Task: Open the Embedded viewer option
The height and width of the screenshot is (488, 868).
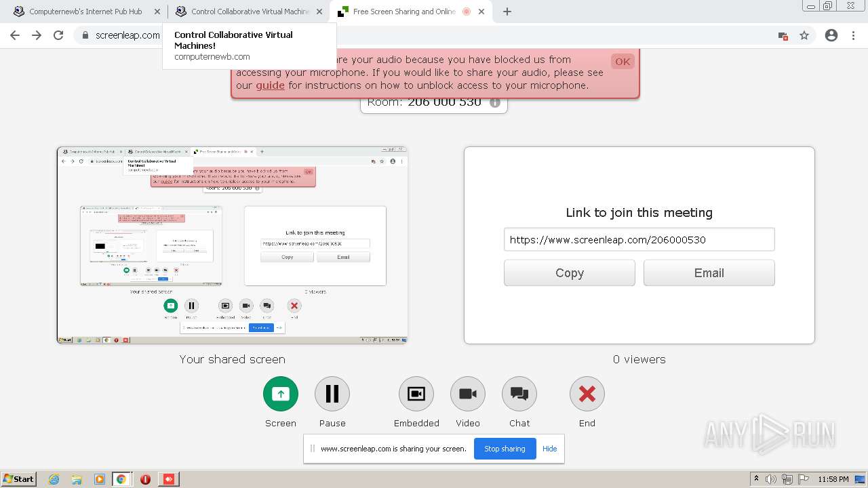Action: coord(416,394)
